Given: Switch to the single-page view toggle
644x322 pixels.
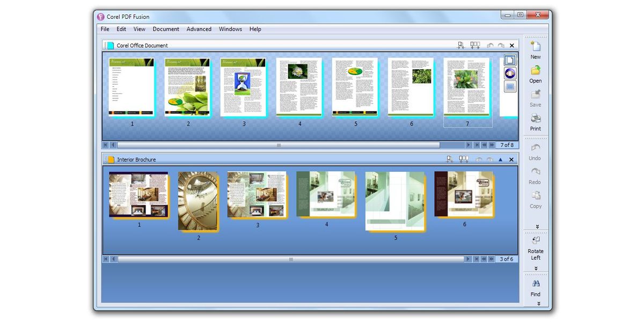Looking at the screenshot, I should point(510,61).
